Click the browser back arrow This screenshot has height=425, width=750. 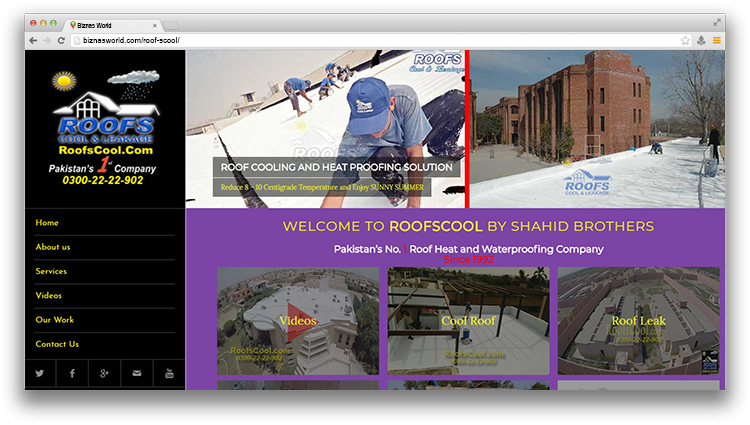[x=33, y=41]
